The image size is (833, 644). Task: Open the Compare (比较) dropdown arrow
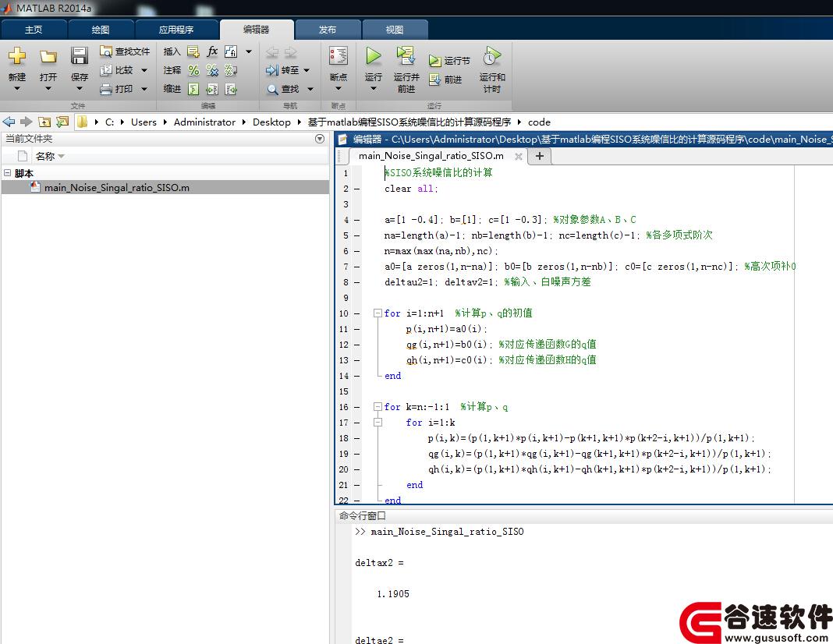point(144,70)
